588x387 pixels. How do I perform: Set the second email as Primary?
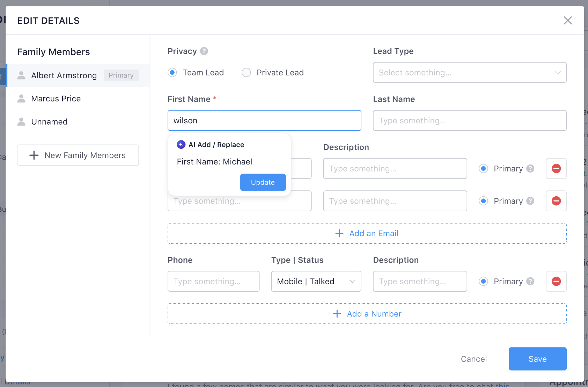(483, 201)
